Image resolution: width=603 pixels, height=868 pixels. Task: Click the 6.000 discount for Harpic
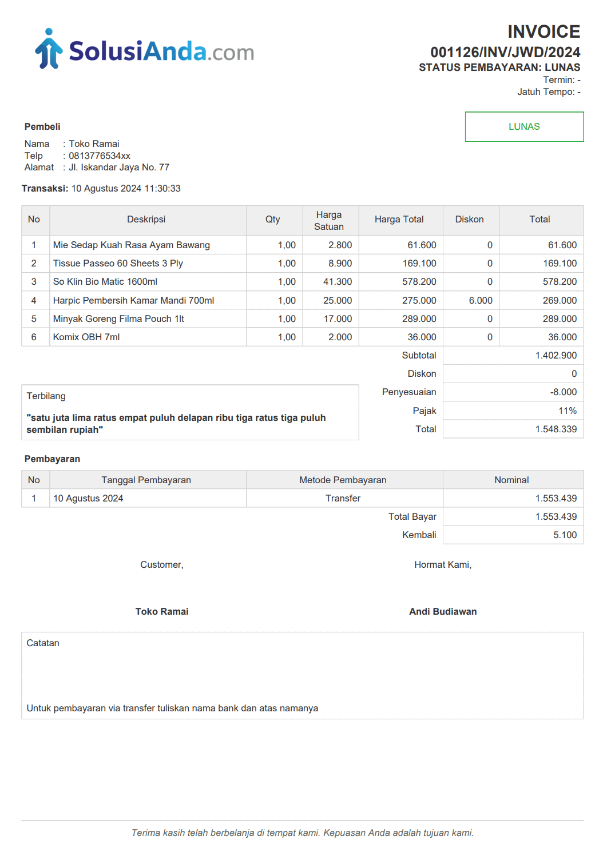481,301
